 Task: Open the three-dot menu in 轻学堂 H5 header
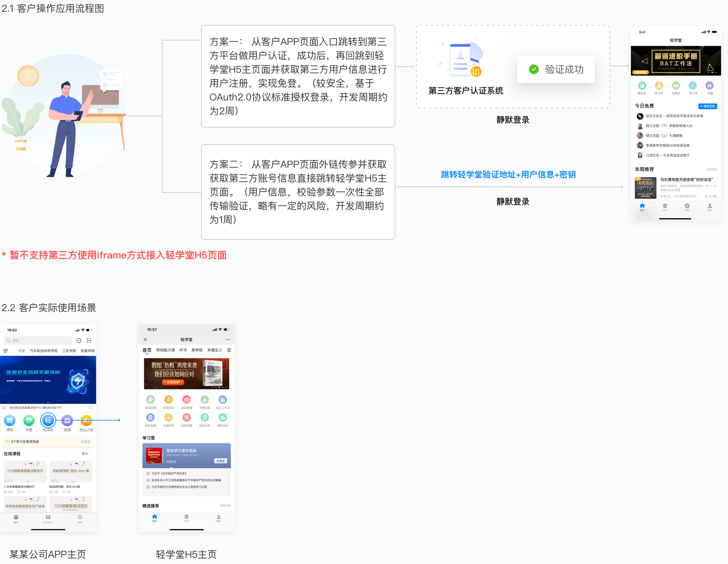click(x=228, y=340)
